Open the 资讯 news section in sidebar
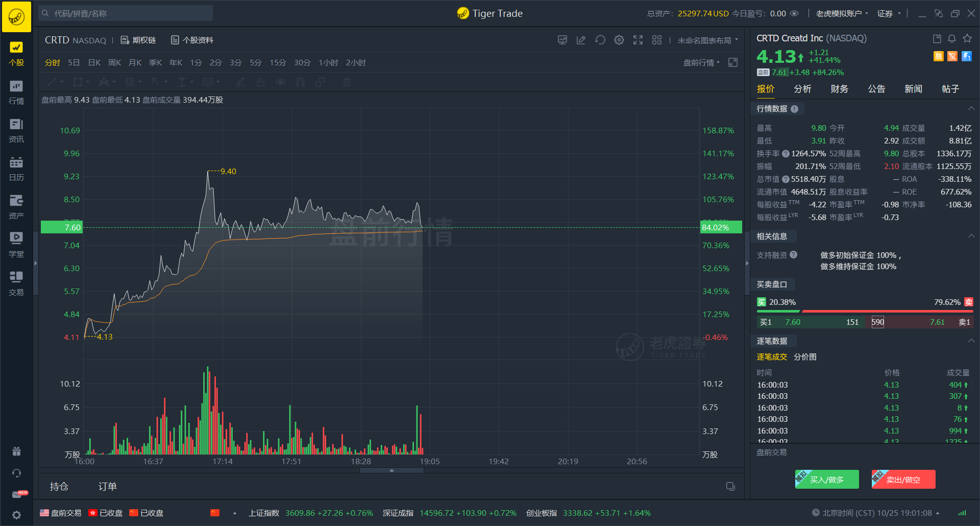Image resolution: width=980 pixels, height=526 pixels. coord(16,131)
